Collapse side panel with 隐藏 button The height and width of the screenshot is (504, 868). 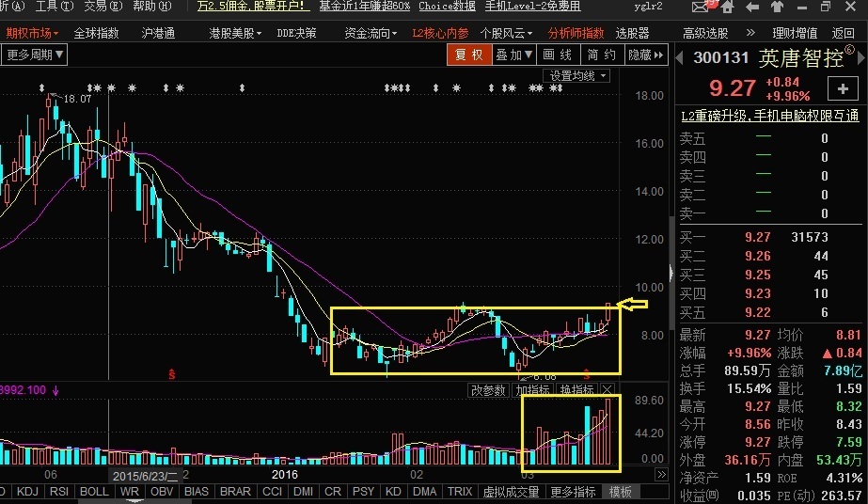[645, 55]
